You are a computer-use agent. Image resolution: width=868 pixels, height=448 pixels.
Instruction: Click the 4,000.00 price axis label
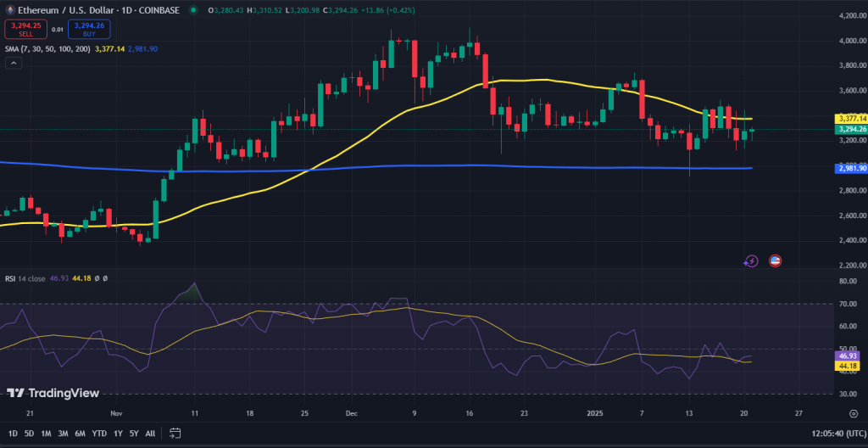click(852, 41)
